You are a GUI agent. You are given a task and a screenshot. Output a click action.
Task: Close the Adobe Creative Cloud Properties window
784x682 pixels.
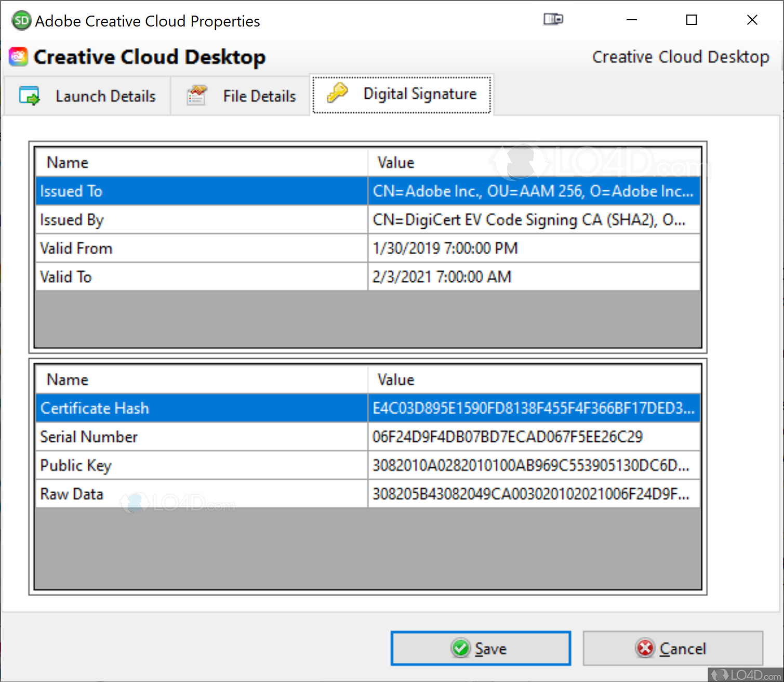coord(752,20)
